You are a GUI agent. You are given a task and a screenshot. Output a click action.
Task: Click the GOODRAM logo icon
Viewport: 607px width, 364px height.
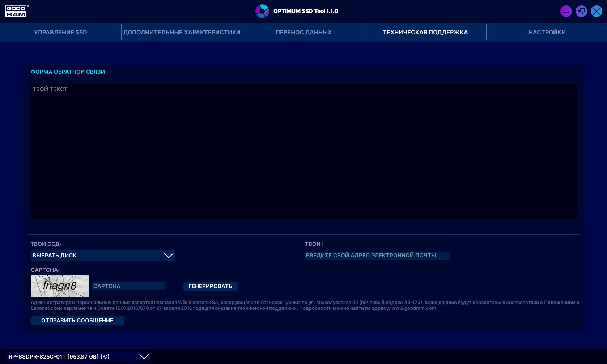coord(17,11)
